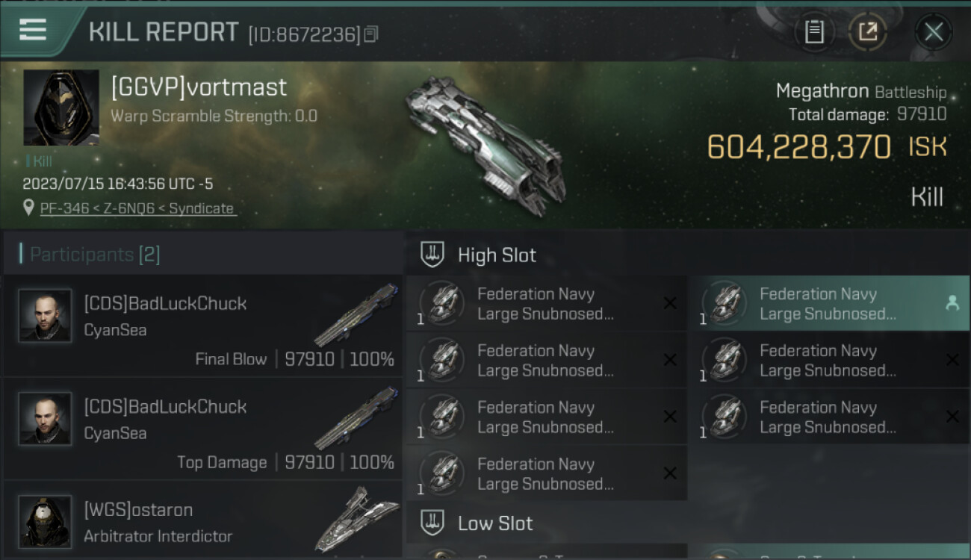Image resolution: width=971 pixels, height=560 pixels.
Task: Click the share export icon
Action: pyautogui.click(x=867, y=31)
